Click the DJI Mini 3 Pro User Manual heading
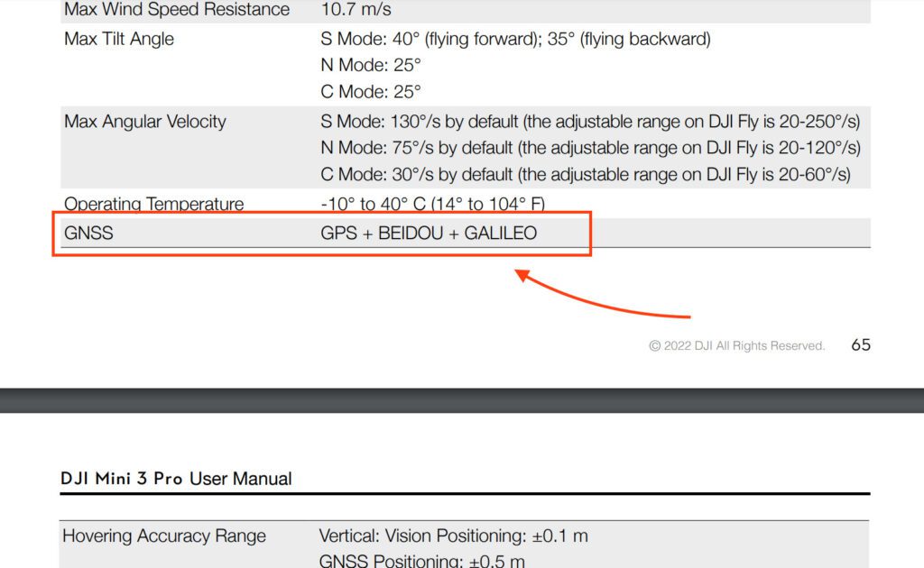The image size is (924, 568). pyautogui.click(x=175, y=478)
